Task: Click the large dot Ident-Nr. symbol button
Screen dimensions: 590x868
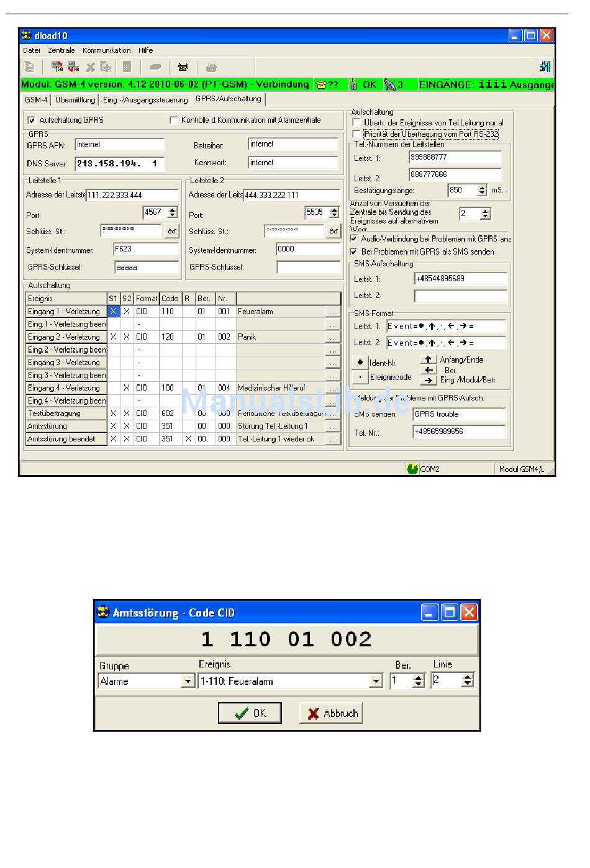Action: tap(360, 362)
